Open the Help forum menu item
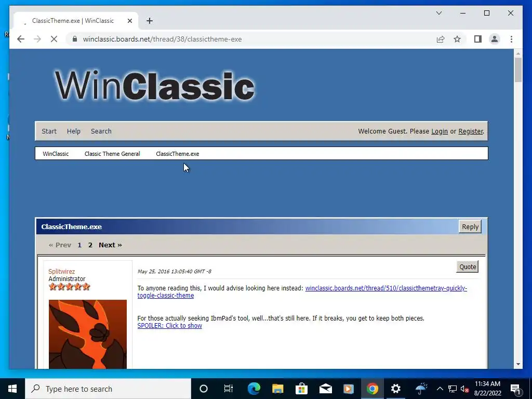This screenshot has width=532, height=399. [74, 131]
